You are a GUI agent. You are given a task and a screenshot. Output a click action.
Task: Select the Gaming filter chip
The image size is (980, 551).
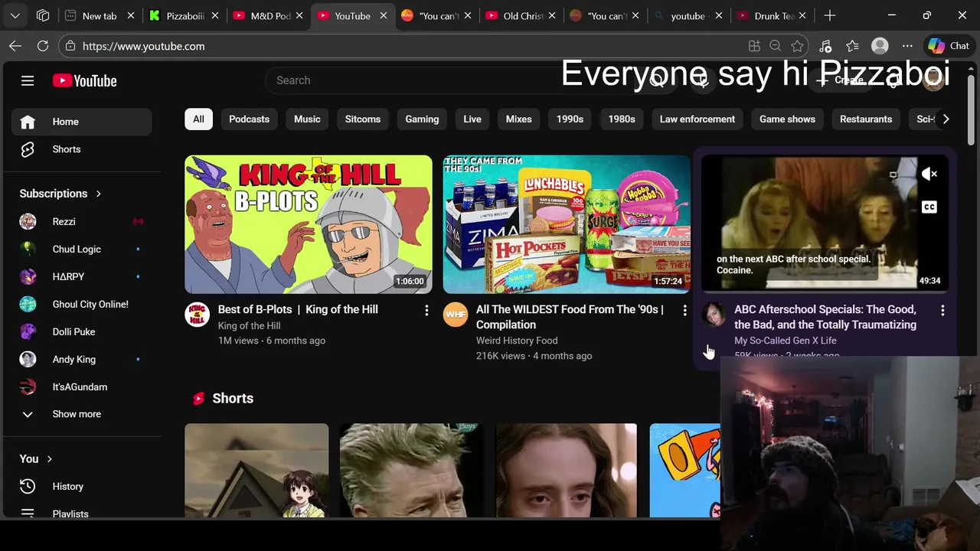[422, 119]
